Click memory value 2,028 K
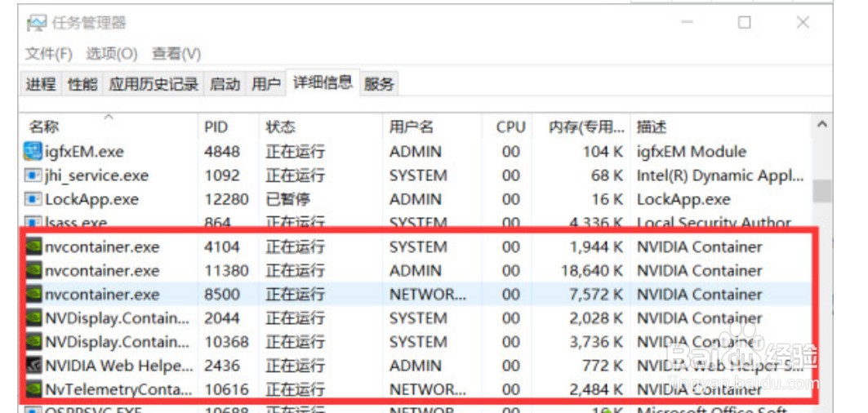This screenshot has height=413, width=868. (x=596, y=318)
